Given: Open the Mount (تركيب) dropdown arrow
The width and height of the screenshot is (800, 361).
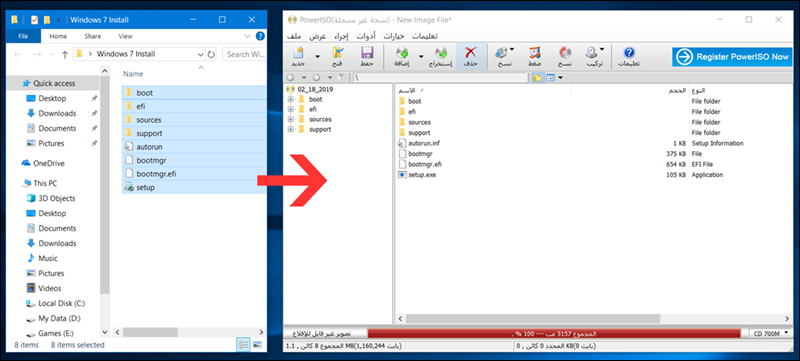Looking at the screenshot, I should (602, 49).
